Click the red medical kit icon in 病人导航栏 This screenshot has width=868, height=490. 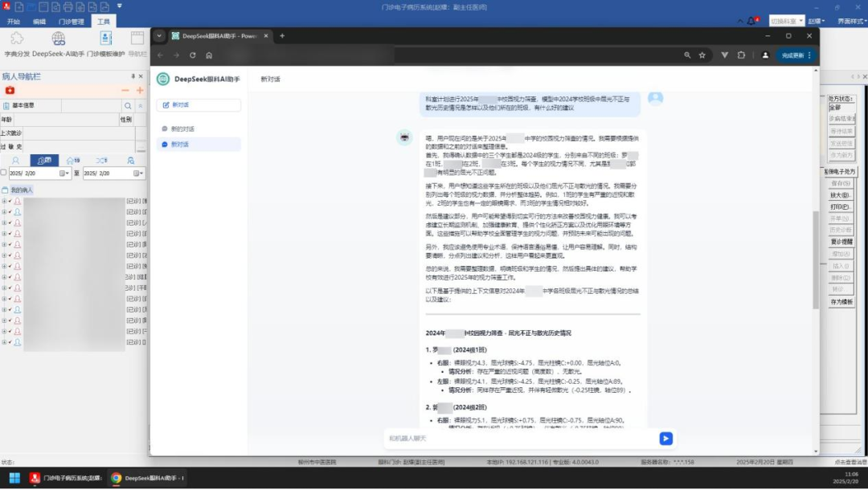point(10,90)
